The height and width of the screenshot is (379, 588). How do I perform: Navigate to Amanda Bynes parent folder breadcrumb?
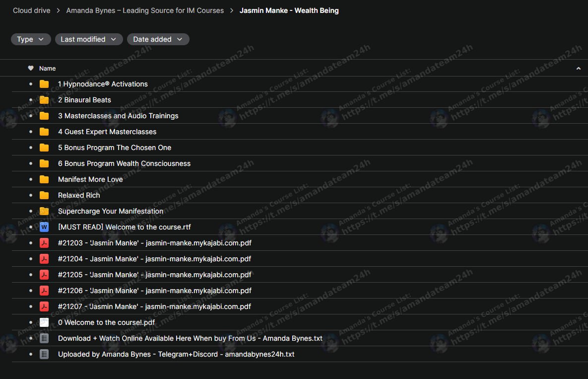(145, 10)
